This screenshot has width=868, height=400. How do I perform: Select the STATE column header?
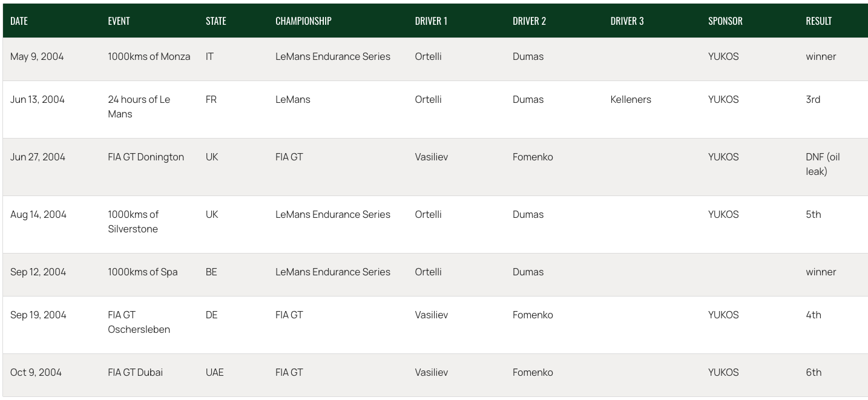pyautogui.click(x=216, y=21)
